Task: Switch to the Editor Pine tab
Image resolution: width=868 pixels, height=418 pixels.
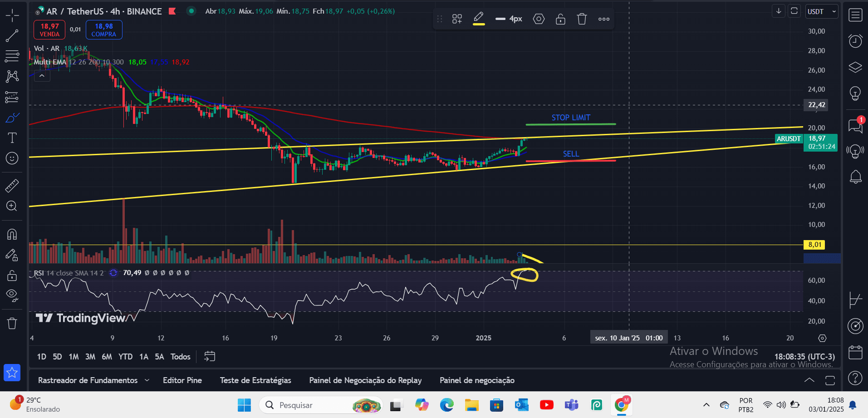Action: 182,380
